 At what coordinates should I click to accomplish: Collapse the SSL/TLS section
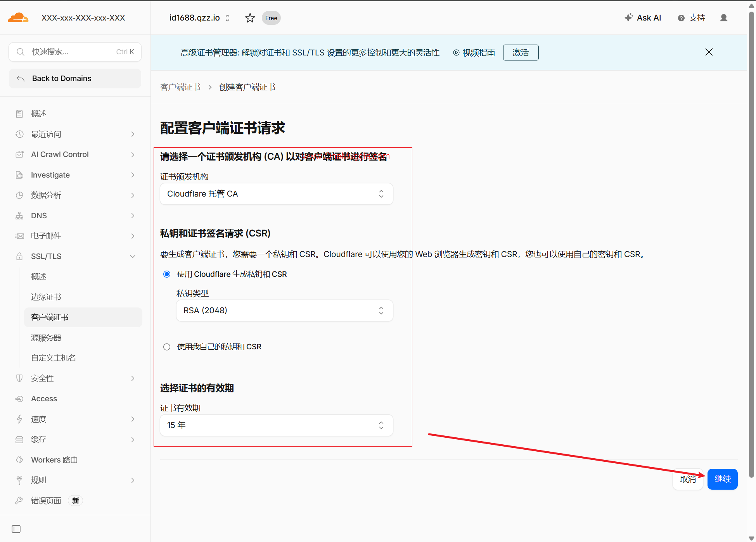[x=133, y=256]
